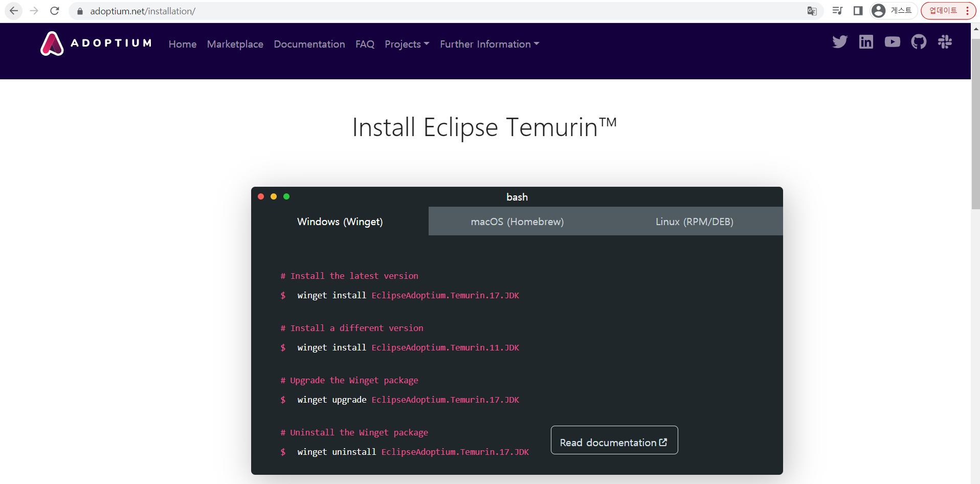The width and height of the screenshot is (980, 484).
Task: Click the padlock site info icon
Action: tap(80, 11)
